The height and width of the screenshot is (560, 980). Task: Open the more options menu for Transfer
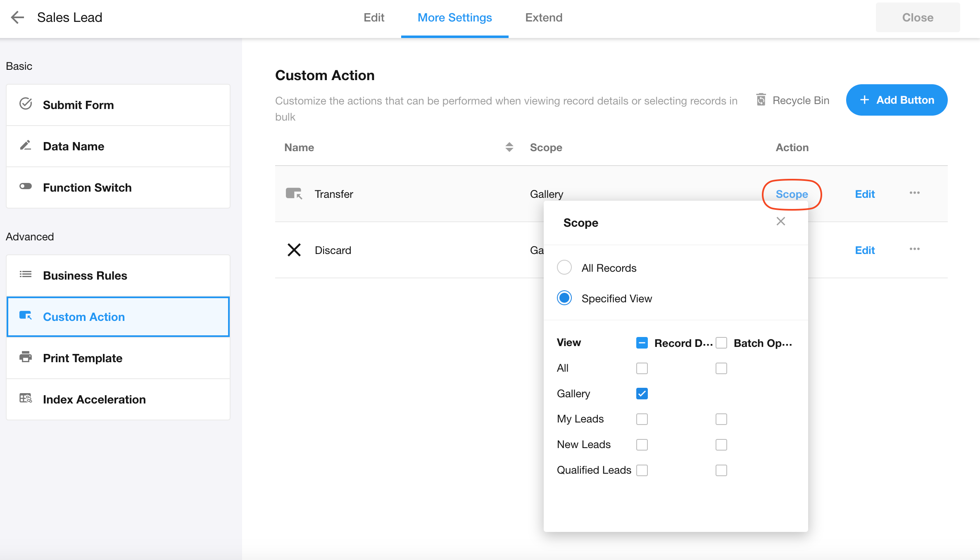pyautogui.click(x=914, y=193)
